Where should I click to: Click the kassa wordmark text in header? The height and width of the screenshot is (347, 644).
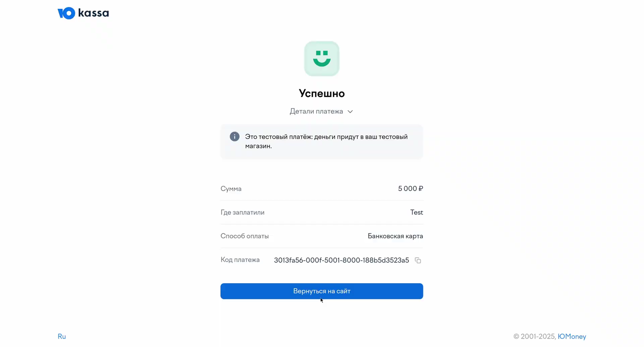click(94, 13)
